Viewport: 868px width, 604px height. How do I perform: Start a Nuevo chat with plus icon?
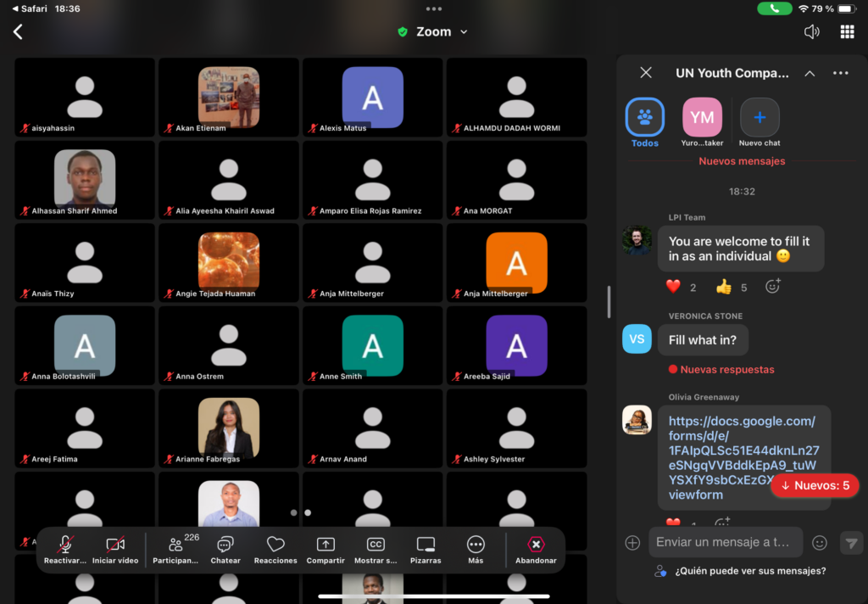[x=759, y=118]
